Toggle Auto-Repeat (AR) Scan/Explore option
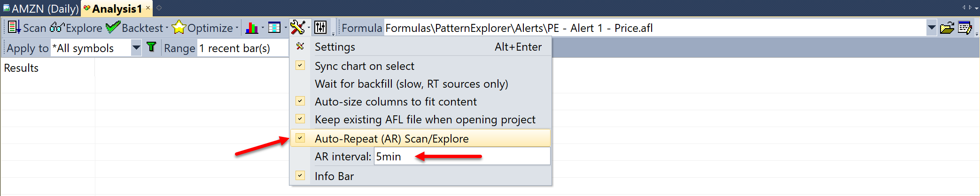The image size is (980, 196). [x=391, y=139]
